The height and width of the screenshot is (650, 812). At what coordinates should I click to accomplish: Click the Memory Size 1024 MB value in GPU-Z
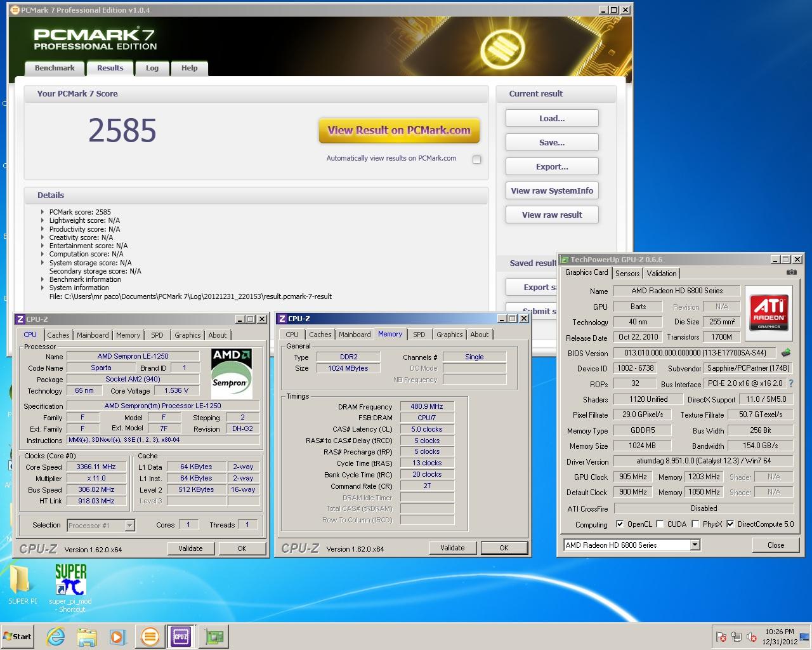click(x=642, y=446)
